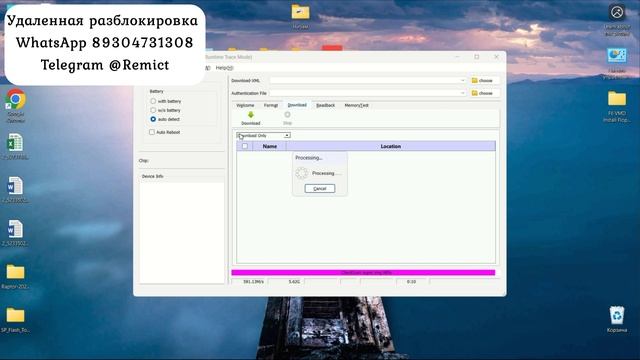
Task: Click the Location column header
Action: [x=391, y=146]
